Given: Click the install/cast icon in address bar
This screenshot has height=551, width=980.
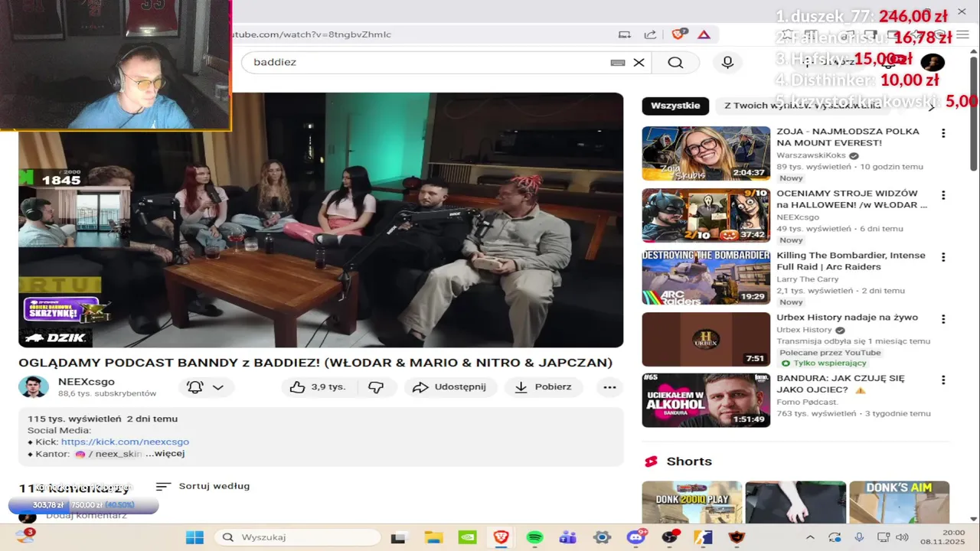Looking at the screenshot, I should point(625,34).
